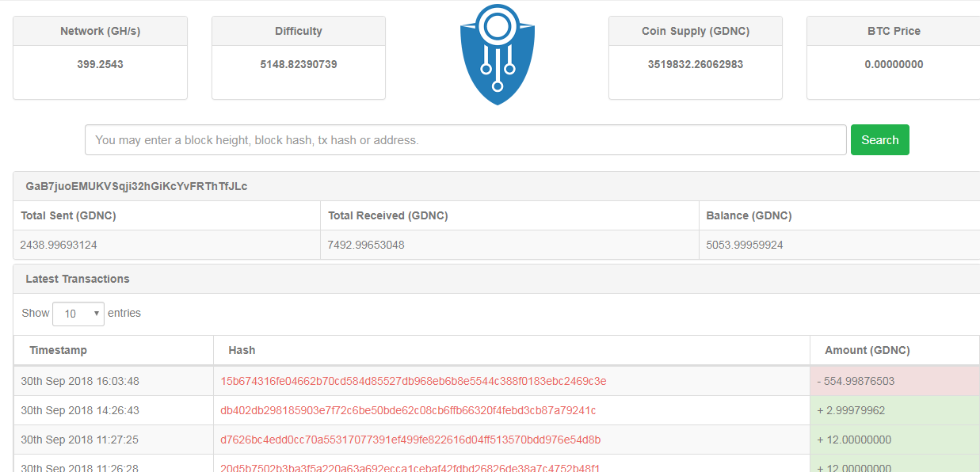The width and height of the screenshot is (980, 472).
Task: Sort by the Amount (GDNC) column header
Action: pyautogui.click(x=894, y=350)
